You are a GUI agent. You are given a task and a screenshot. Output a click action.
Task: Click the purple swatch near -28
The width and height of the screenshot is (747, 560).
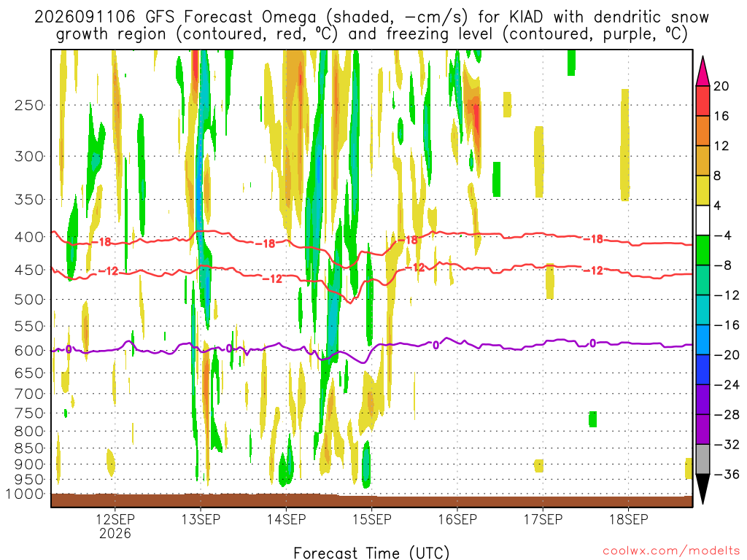click(703, 400)
